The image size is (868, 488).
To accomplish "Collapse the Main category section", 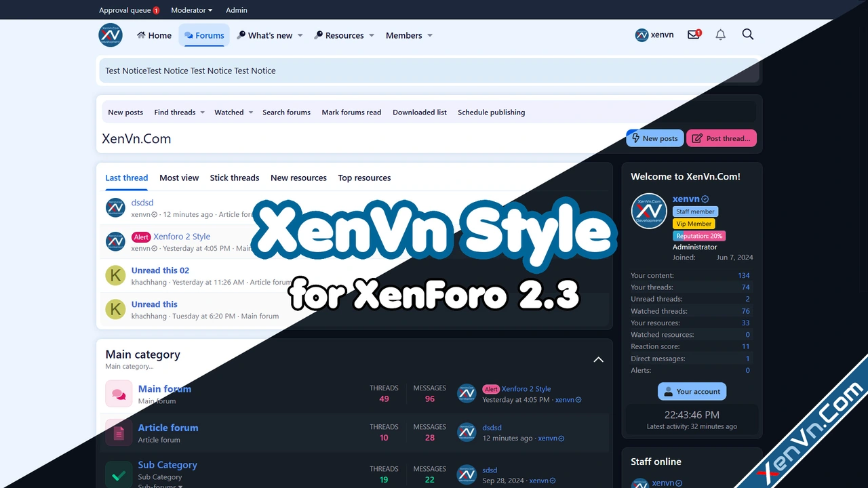I will click(x=598, y=359).
